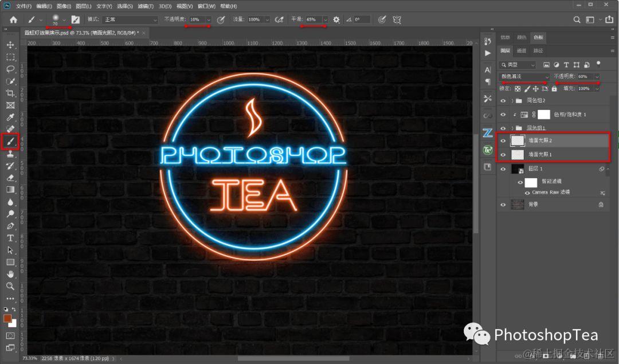Switch to the 通道 tab

coord(522,50)
